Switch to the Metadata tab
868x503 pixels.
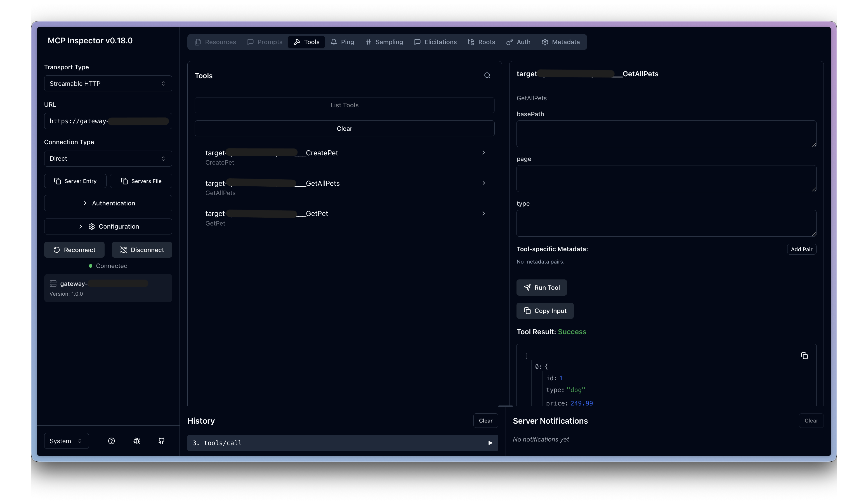point(560,42)
